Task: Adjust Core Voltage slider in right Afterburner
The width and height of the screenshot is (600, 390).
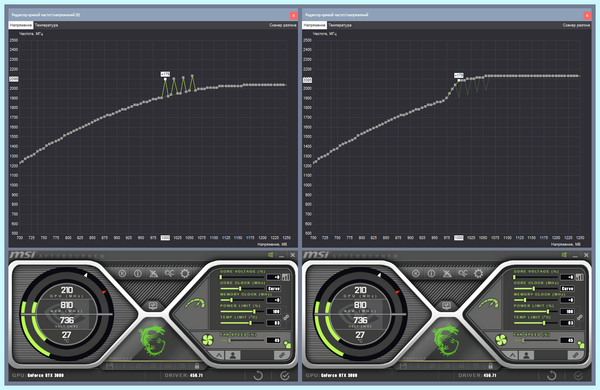Action: click(535, 277)
